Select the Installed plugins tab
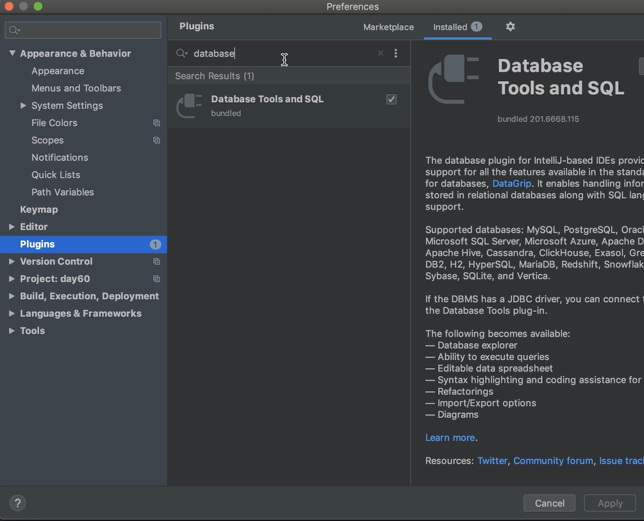Screen dimensions: 644x521 click(449, 27)
